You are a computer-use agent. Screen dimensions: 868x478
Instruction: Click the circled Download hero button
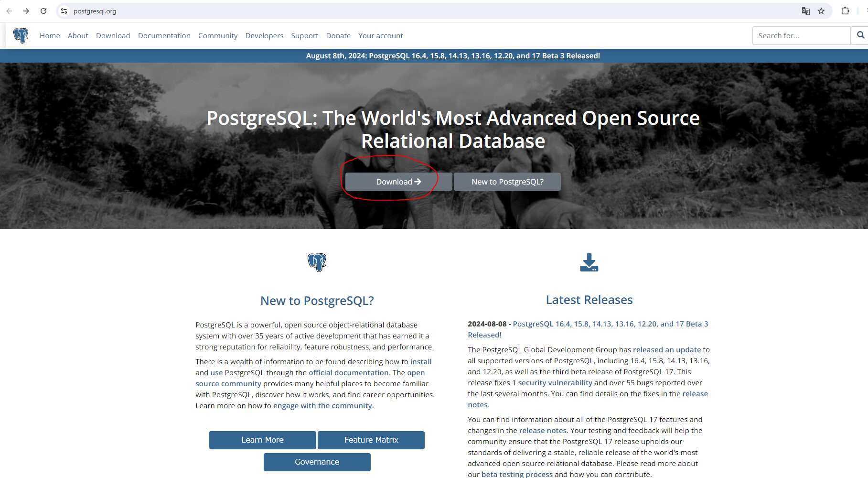[x=398, y=182]
